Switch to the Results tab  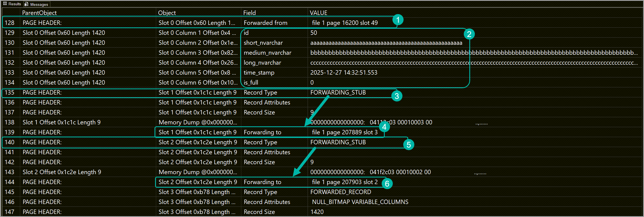12,4
